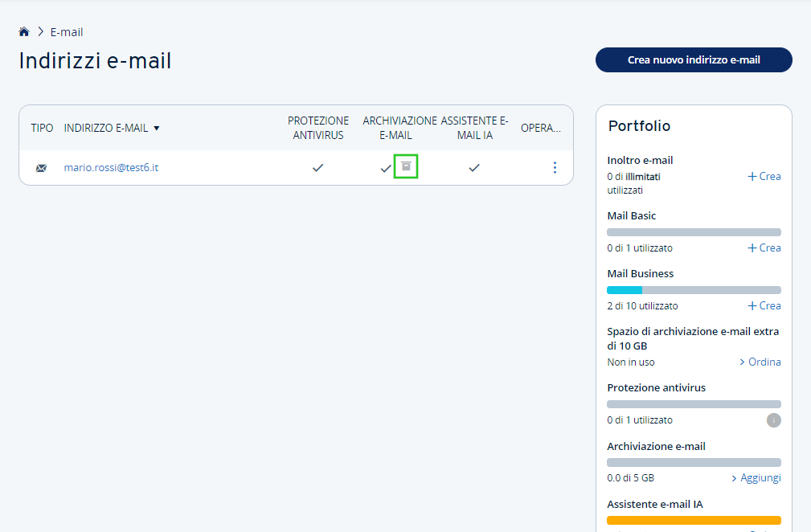The width and height of the screenshot is (811, 532).
Task: Click Aggiungi under Archiviazione e-mail
Action: [x=756, y=477]
